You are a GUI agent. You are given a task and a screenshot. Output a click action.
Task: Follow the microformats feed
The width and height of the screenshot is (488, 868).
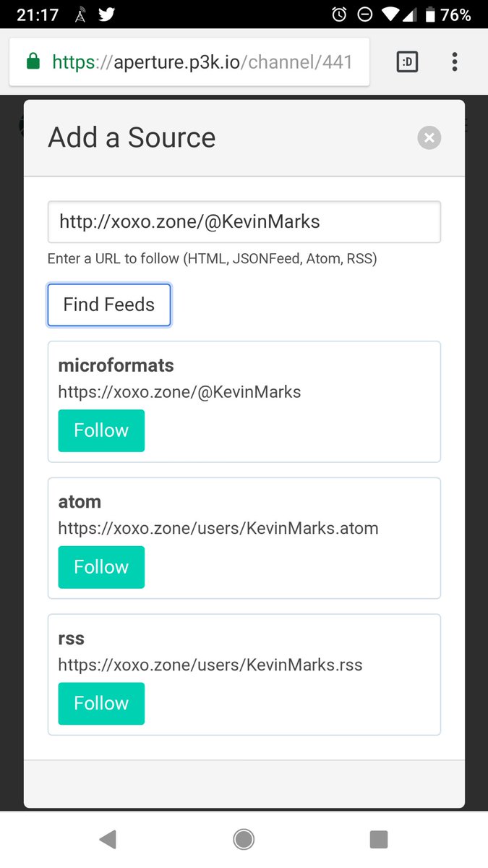click(101, 430)
